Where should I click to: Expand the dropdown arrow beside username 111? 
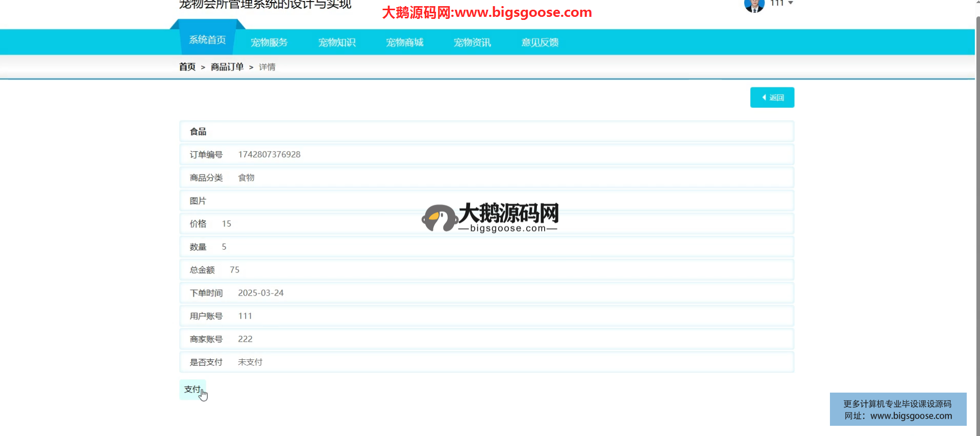[791, 3]
